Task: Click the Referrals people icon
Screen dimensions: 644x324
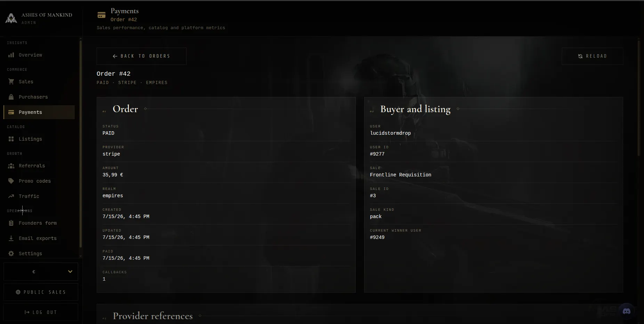Action: tap(11, 166)
